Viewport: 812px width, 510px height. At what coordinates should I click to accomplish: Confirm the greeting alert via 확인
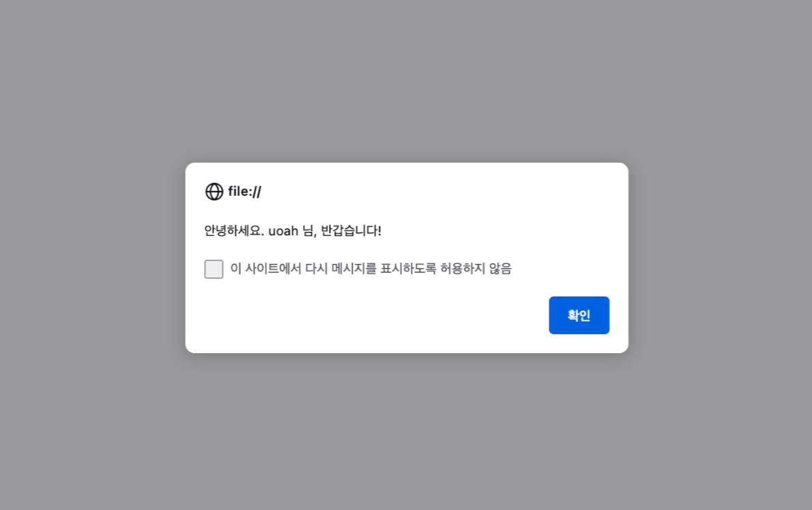click(x=579, y=315)
